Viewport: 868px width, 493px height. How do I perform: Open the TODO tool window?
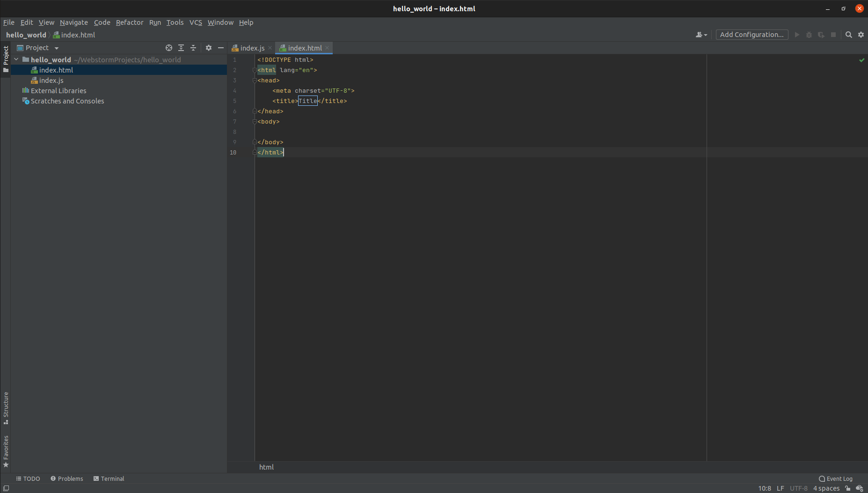click(28, 478)
